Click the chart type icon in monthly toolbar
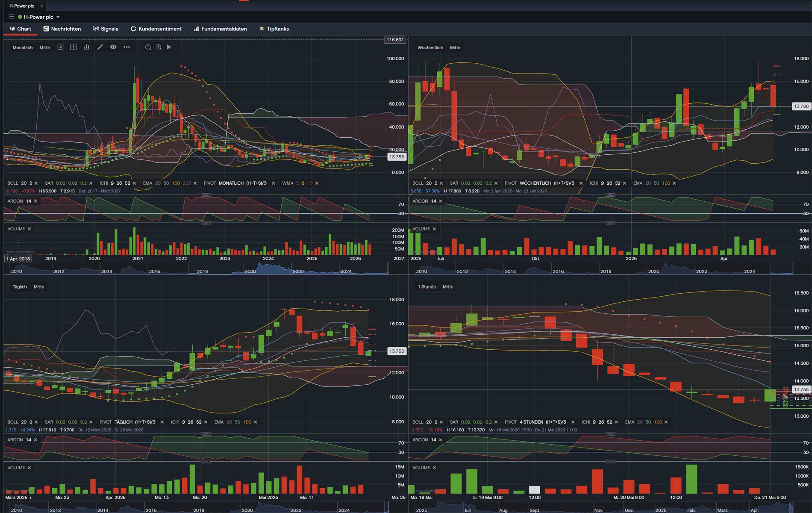This screenshot has height=513, width=812. click(x=61, y=47)
